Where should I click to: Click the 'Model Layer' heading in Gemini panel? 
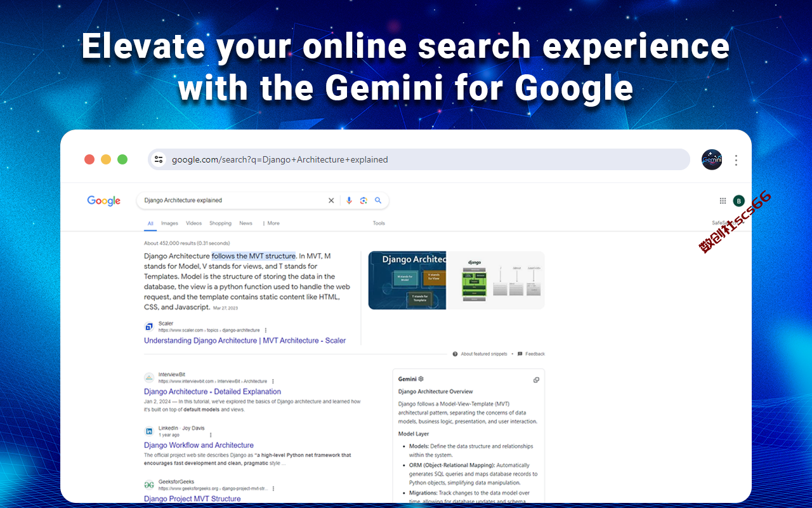pyautogui.click(x=414, y=434)
